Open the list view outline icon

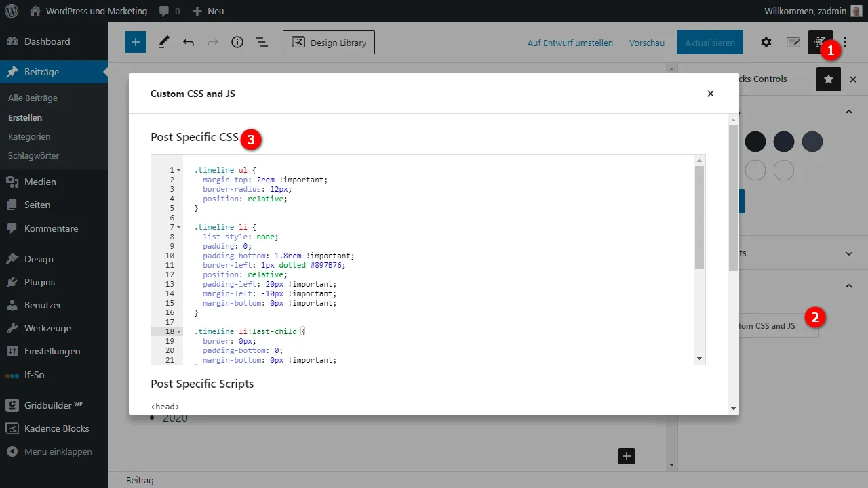click(262, 42)
